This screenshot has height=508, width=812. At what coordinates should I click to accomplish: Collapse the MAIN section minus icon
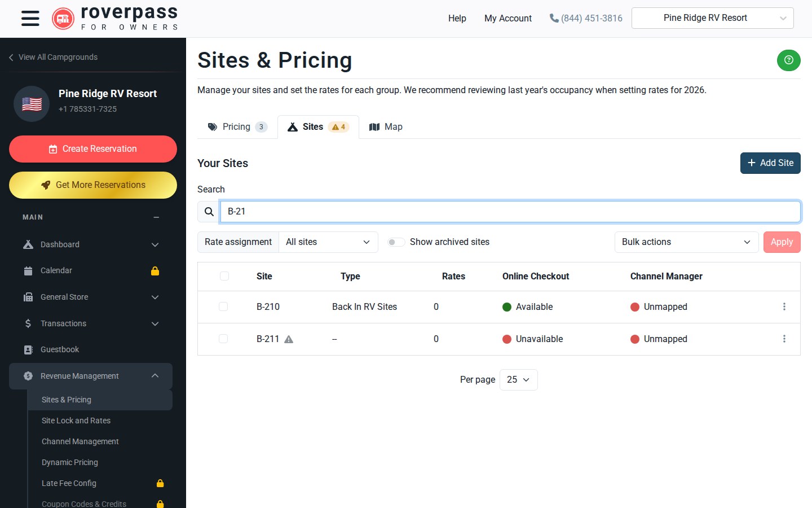click(156, 217)
